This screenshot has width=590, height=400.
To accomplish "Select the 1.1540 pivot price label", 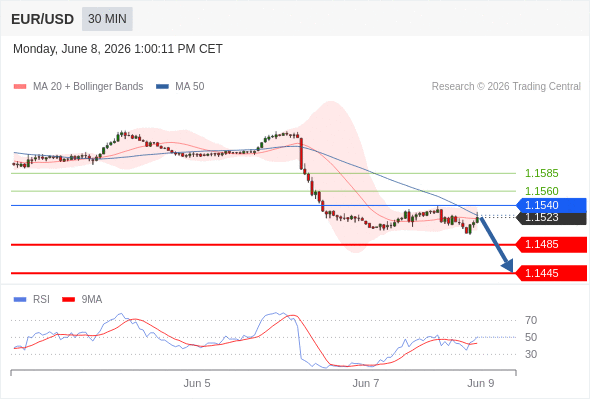I will [551, 205].
